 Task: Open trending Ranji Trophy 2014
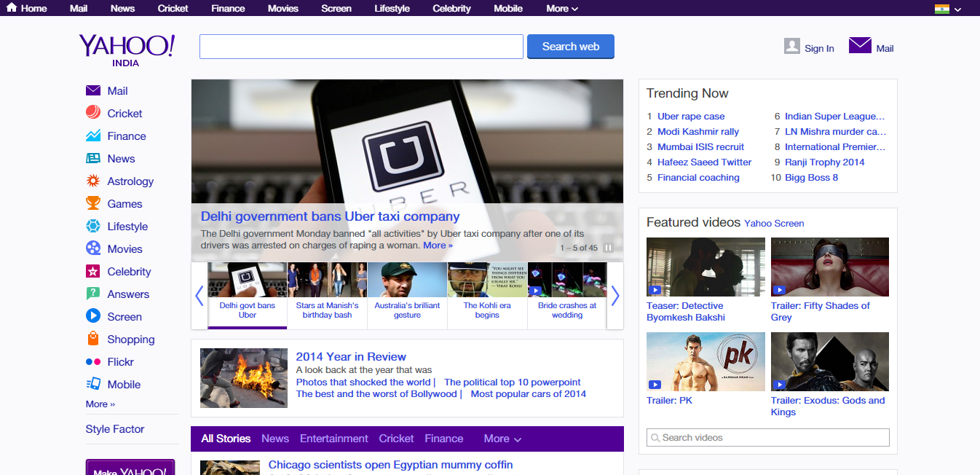(x=825, y=162)
